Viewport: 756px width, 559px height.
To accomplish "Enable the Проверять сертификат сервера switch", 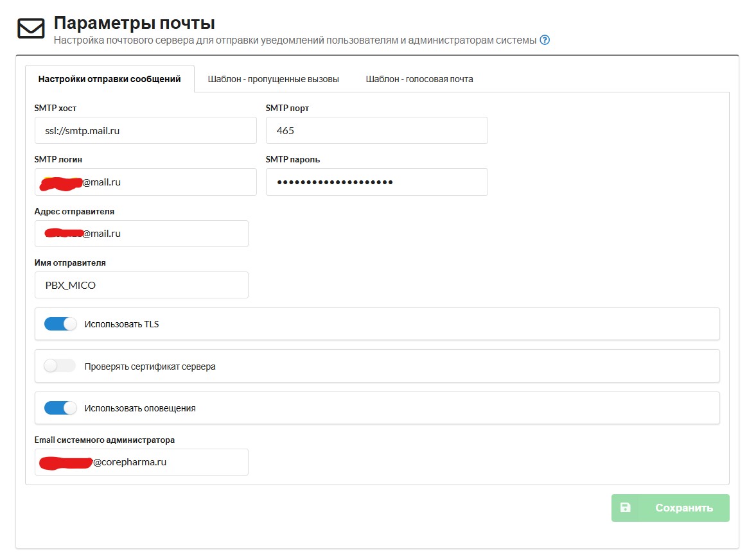I will [60, 366].
